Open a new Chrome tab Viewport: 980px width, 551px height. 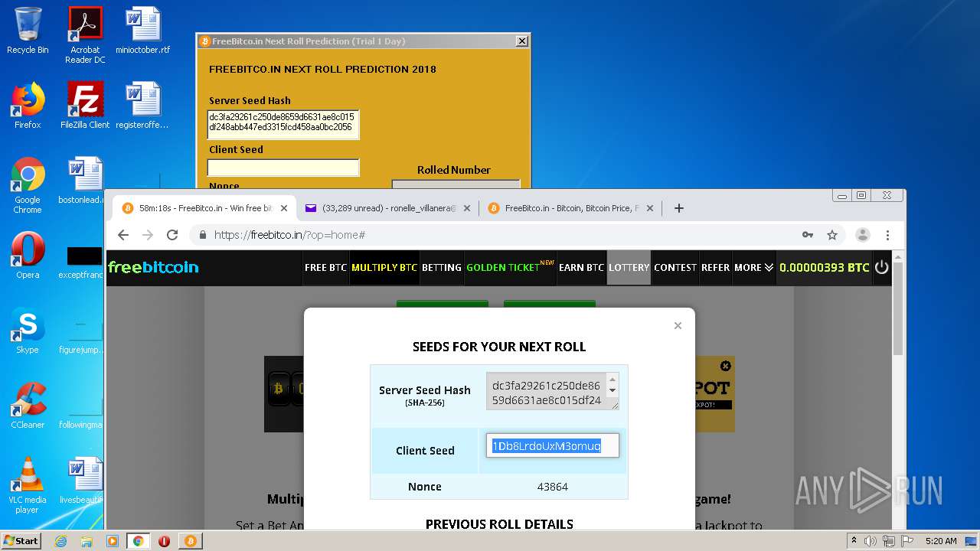678,208
